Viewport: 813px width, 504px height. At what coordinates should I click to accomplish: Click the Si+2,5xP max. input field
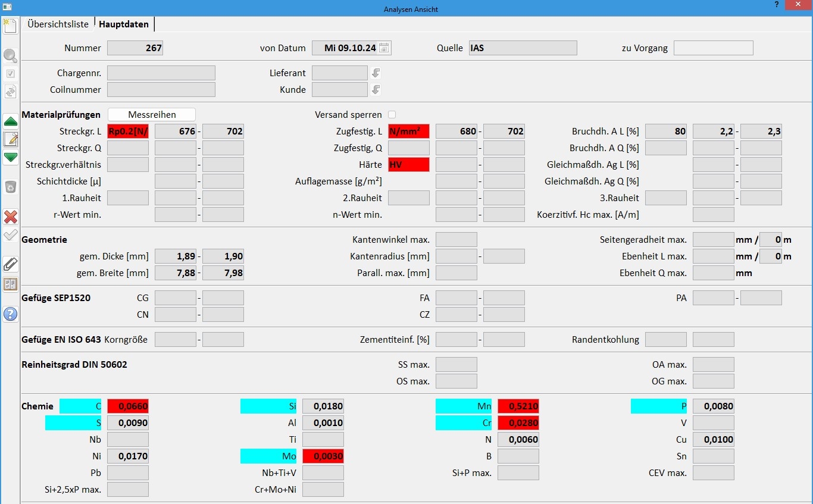[128, 490]
